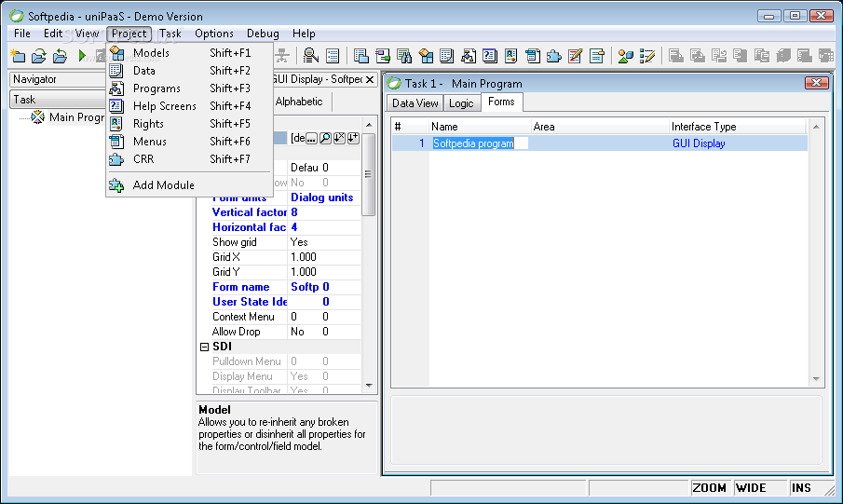843x504 pixels.
Task: Click the Form name property row
Action: tap(286, 287)
